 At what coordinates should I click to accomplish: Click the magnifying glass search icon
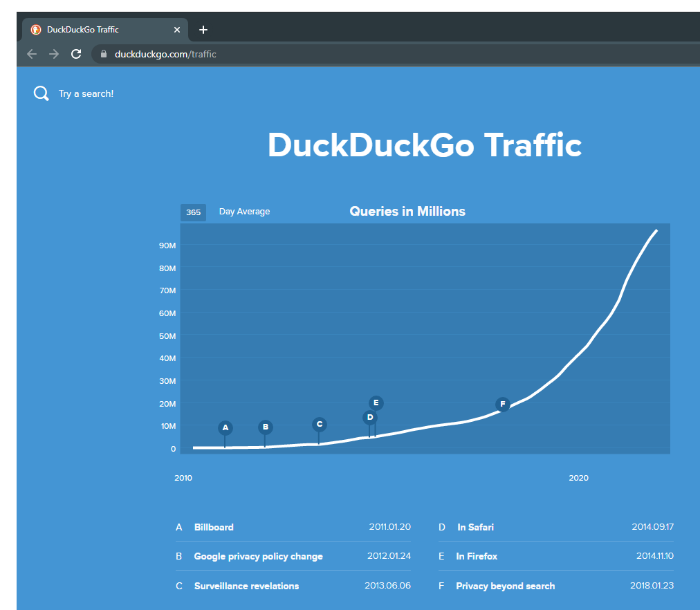(x=41, y=93)
